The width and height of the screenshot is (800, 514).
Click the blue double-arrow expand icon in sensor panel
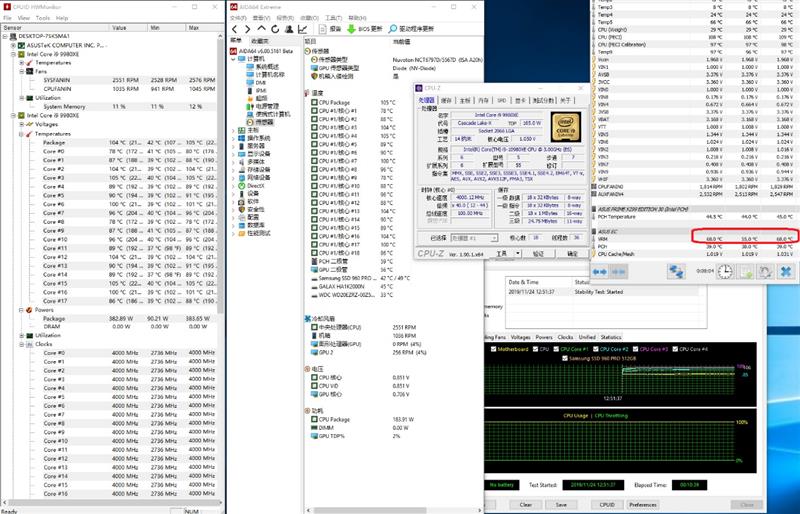click(600, 272)
